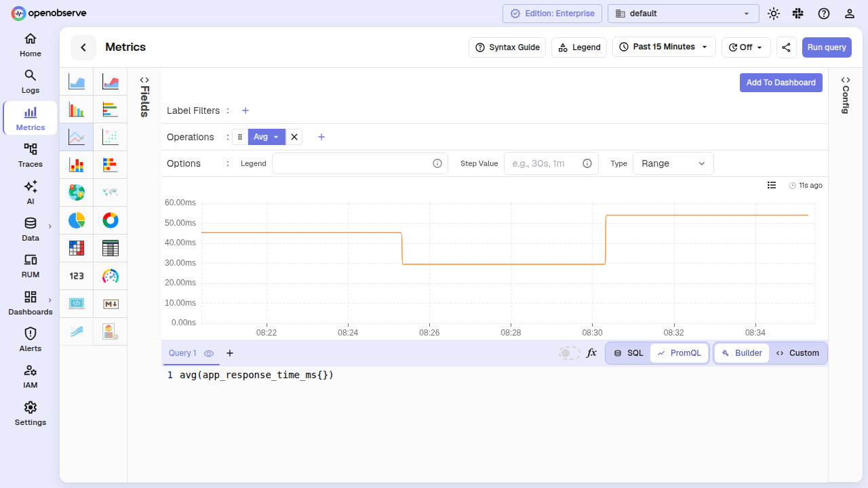Open Logs from the sidebar
Viewport: 868px width, 488px height.
30,81
